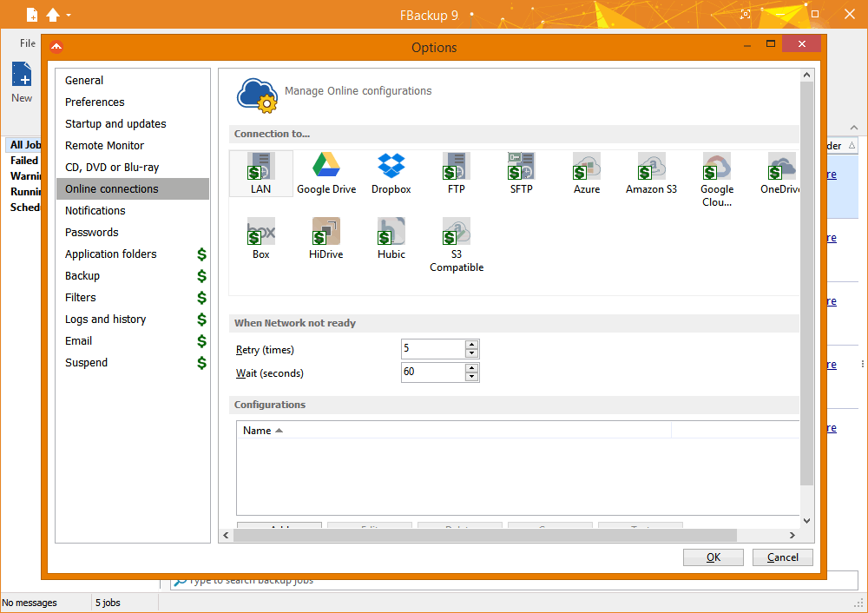Select Failed jobs filter in main window

point(23,161)
